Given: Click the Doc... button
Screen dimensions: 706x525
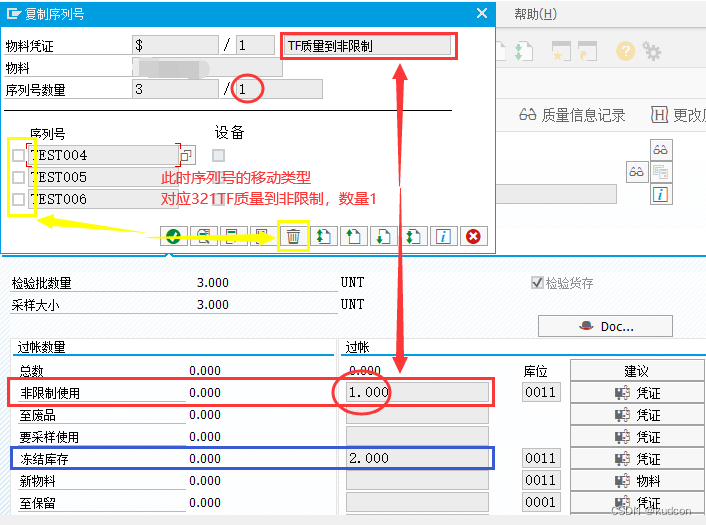Looking at the screenshot, I should 605,326.
